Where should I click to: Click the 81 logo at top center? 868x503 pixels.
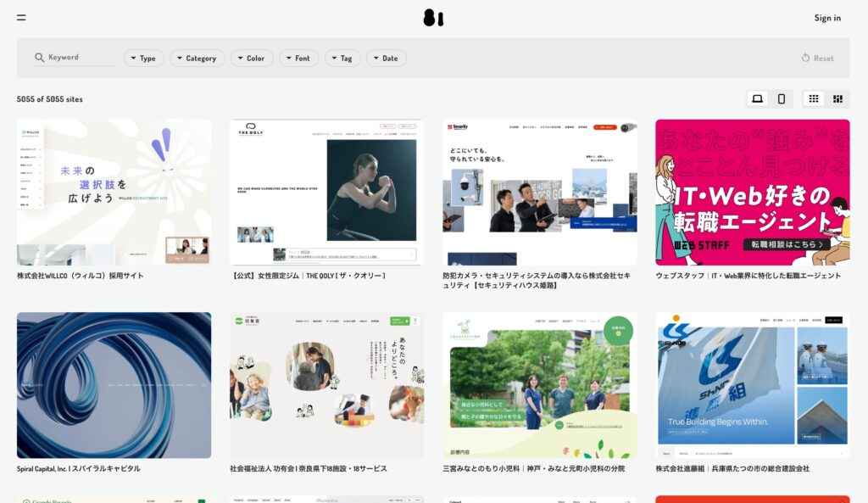433,18
